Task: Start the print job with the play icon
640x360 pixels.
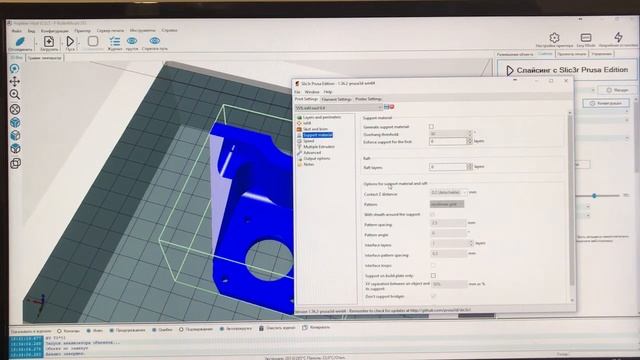Action: click(x=70, y=42)
